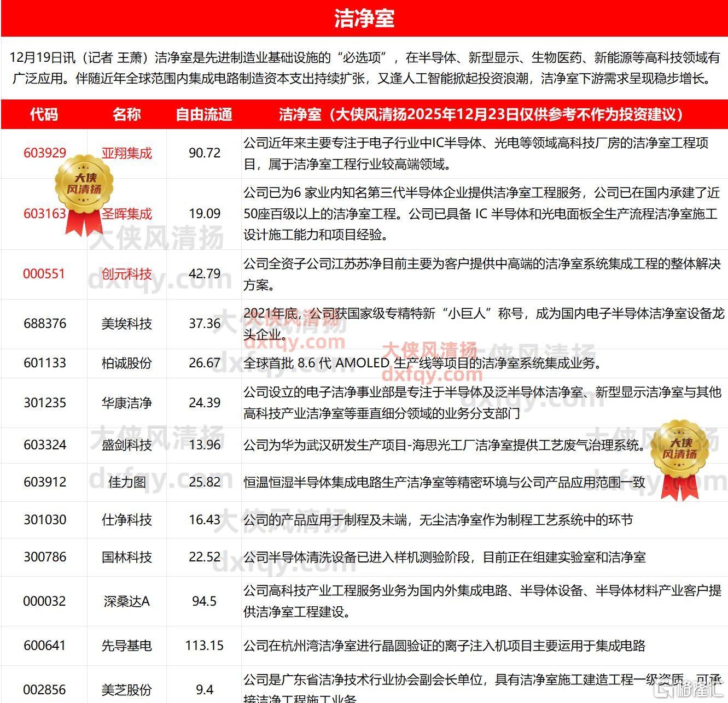The width and height of the screenshot is (728, 703).
Task: Click the 柏诚股份 AMOLED description cell
Action: tap(484, 363)
